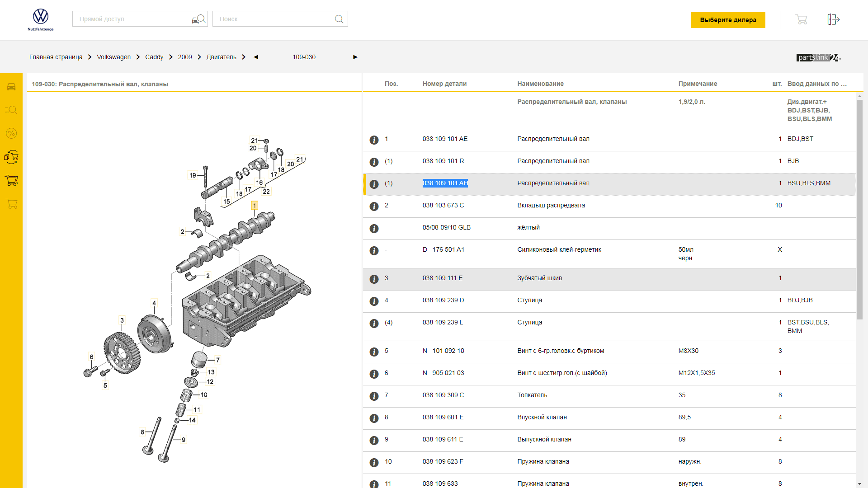Select part number 038 109 309 C
The image size is (868, 488).
[x=443, y=395]
